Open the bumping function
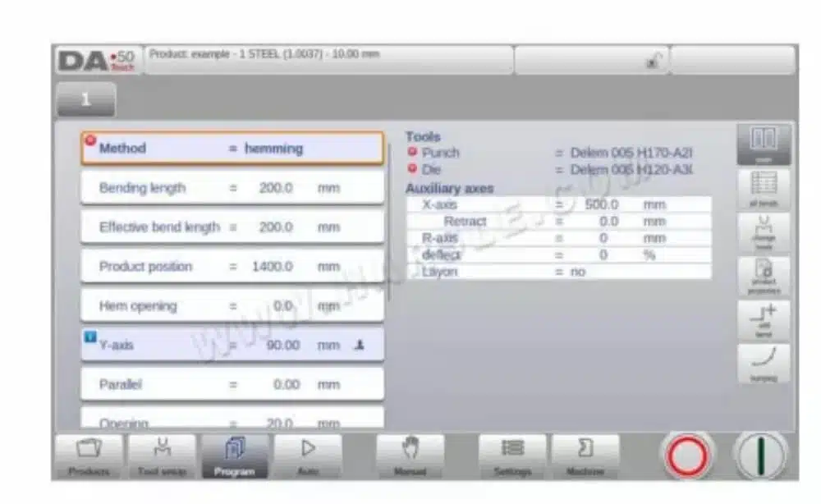The height and width of the screenshot is (504, 821). 764,364
